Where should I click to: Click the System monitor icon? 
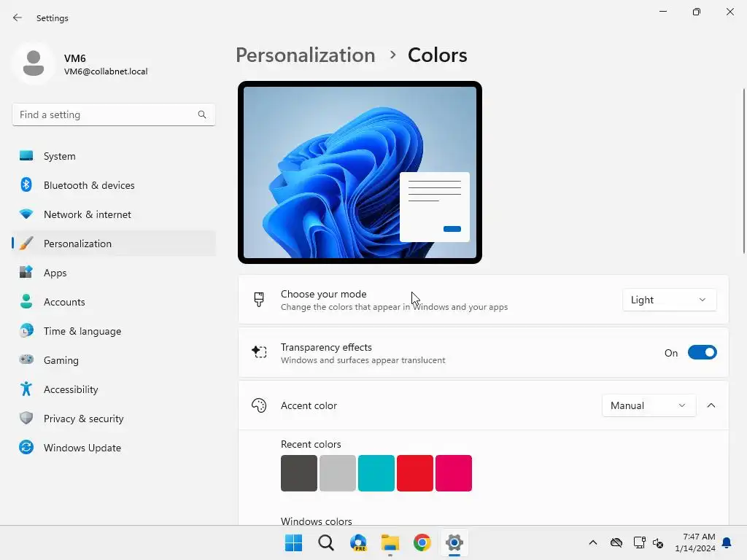[x=26, y=156]
